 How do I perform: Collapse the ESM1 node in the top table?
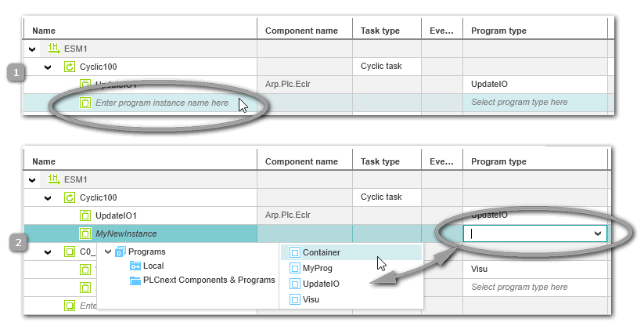pyautogui.click(x=33, y=49)
